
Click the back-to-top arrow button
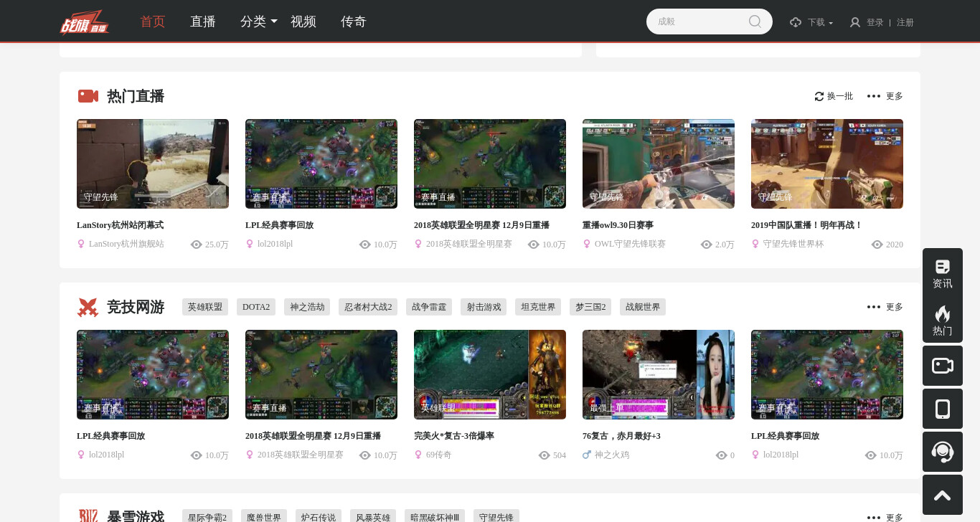[x=943, y=495]
